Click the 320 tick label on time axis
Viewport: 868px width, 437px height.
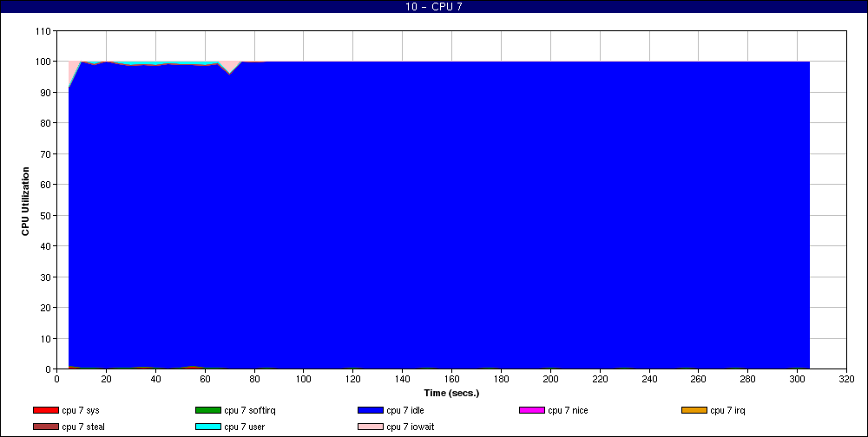point(846,380)
